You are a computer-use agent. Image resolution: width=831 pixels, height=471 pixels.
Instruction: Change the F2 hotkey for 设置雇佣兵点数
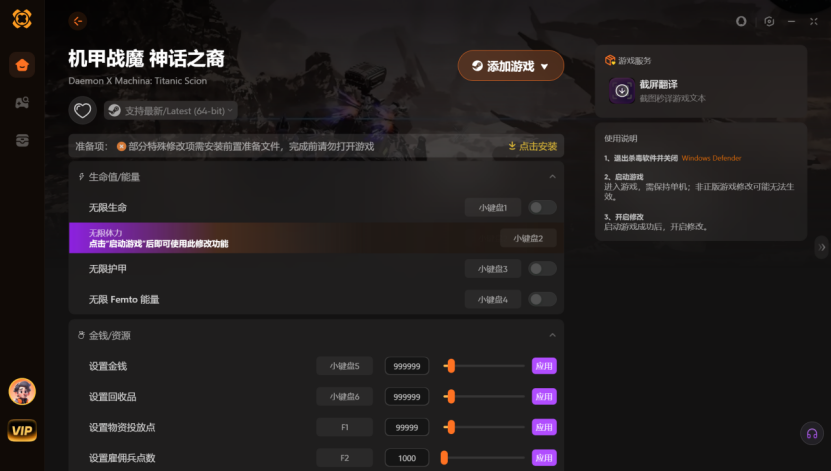click(x=344, y=458)
